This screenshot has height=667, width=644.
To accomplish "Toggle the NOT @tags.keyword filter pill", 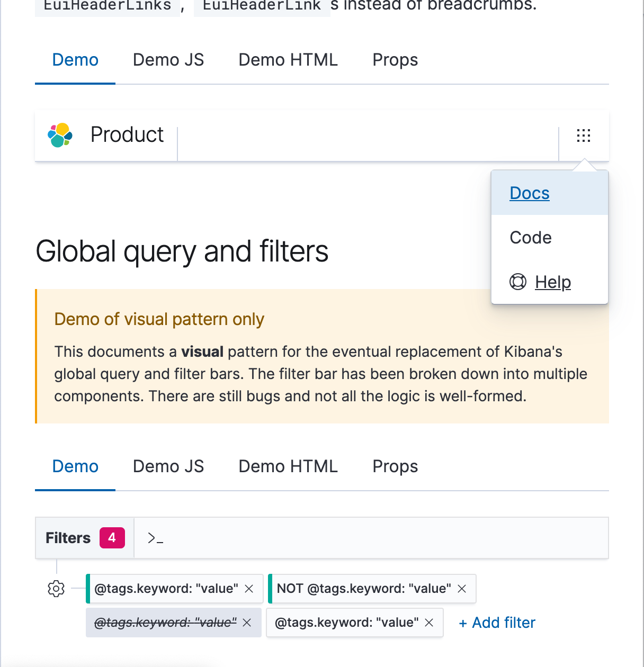I will pos(364,589).
